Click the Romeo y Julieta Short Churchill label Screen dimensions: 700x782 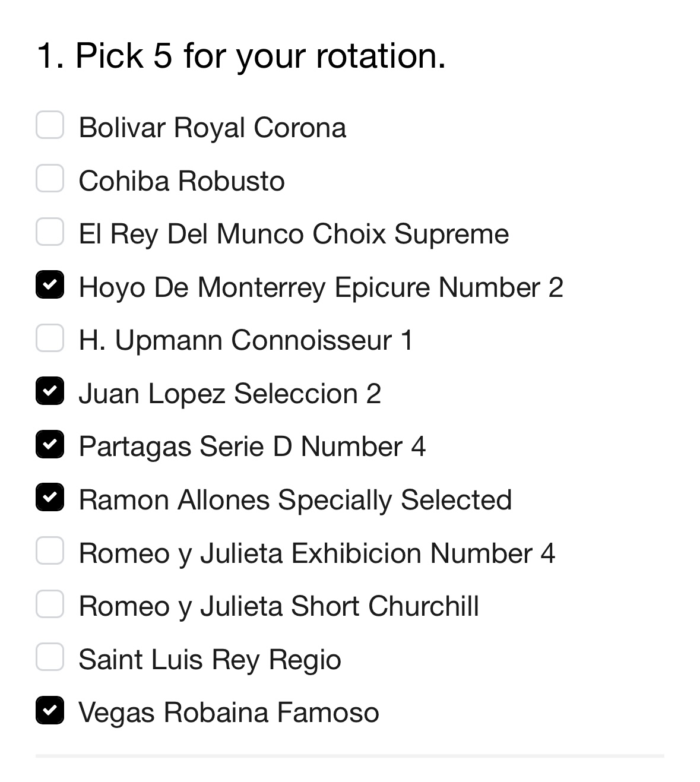pos(279,606)
